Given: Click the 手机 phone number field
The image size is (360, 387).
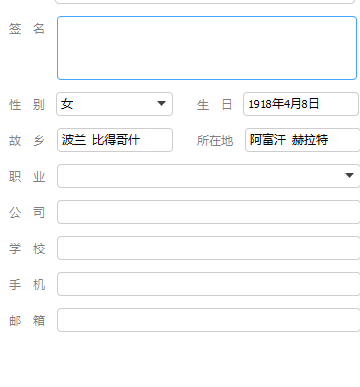Looking at the screenshot, I should [209, 284].
